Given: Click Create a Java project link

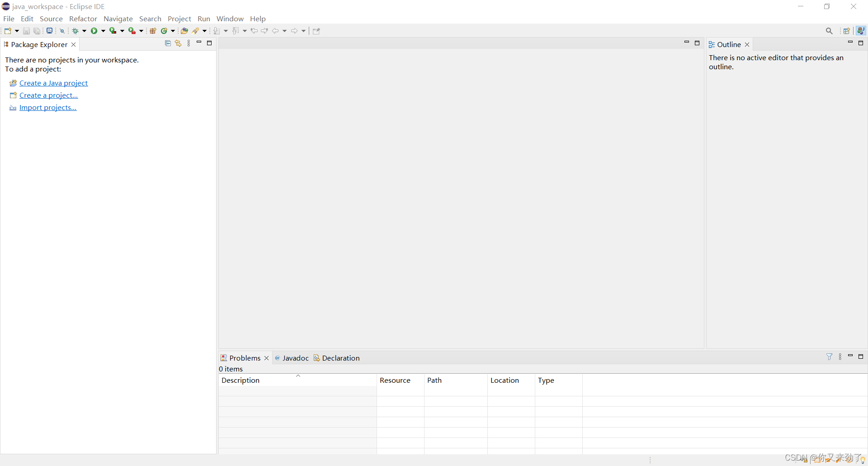Looking at the screenshot, I should 53,83.
